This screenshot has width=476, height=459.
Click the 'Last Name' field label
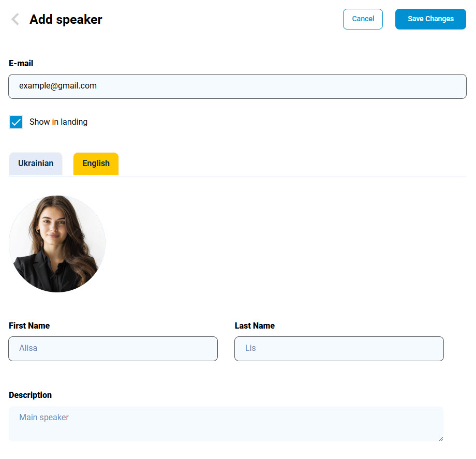tap(255, 325)
